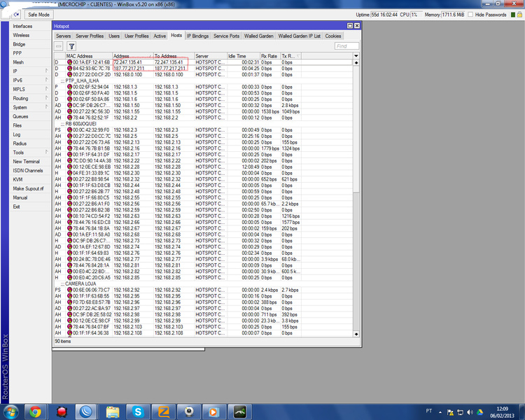
Task: Select host icon for MAC 00:27:22:D0:CF:2D
Action: 69,75
